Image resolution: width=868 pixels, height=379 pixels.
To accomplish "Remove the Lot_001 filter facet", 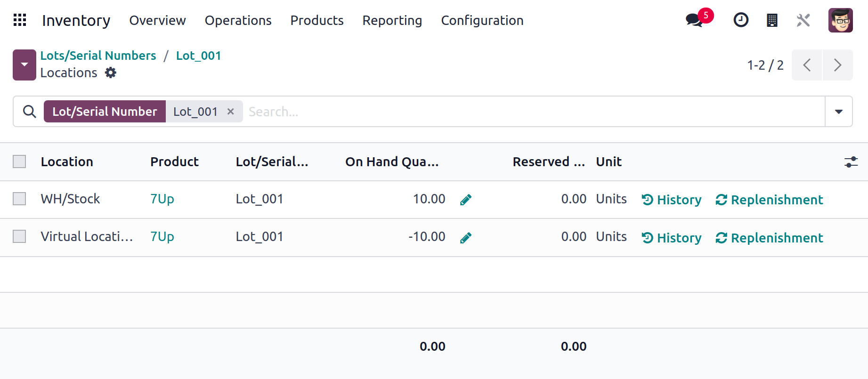I will tap(231, 112).
